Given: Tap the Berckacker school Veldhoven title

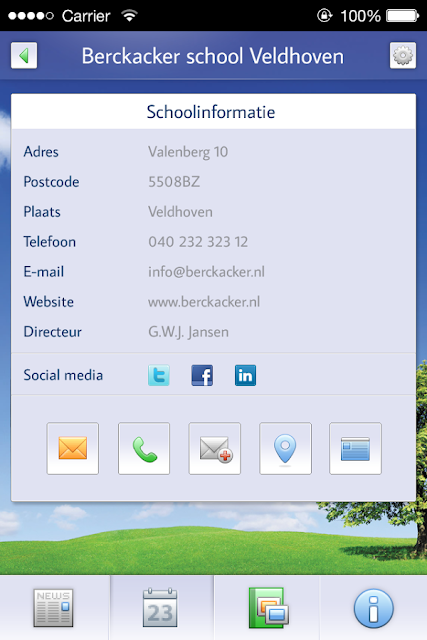Looking at the screenshot, I should coord(213,56).
